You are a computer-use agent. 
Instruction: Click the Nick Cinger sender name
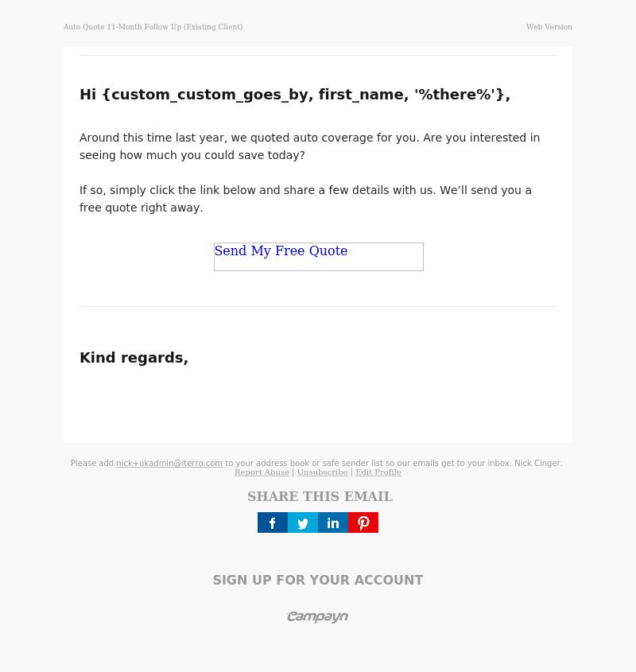coord(538,463)
